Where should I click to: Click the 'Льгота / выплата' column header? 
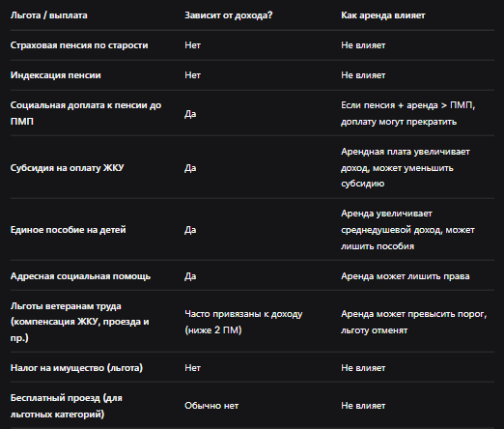click(x=49, y=15)
